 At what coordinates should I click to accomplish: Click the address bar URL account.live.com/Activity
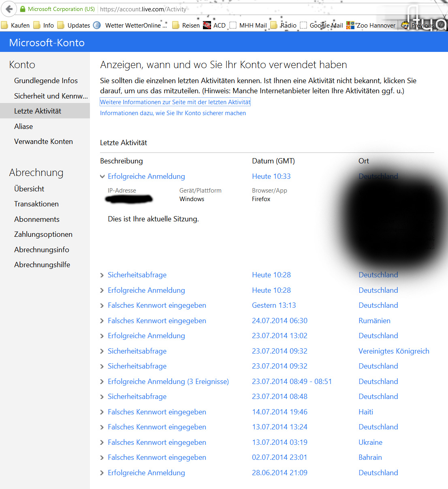click(x=143, y=9)
